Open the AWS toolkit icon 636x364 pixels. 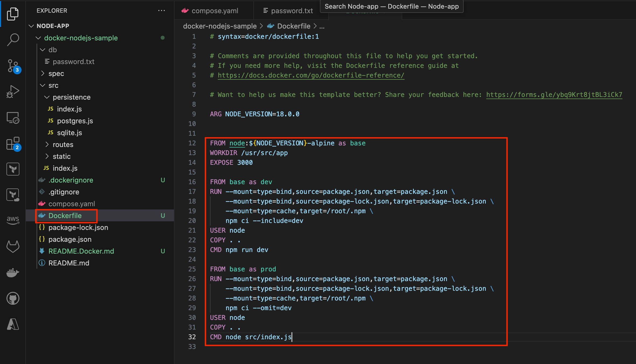pyautogui.click(x=13, y=220)
